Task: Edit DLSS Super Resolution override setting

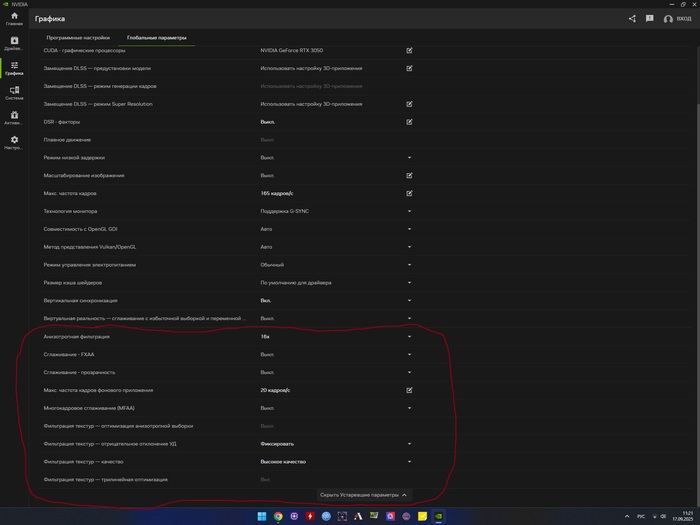Action: pyautogui.click(x=409, y=104)
